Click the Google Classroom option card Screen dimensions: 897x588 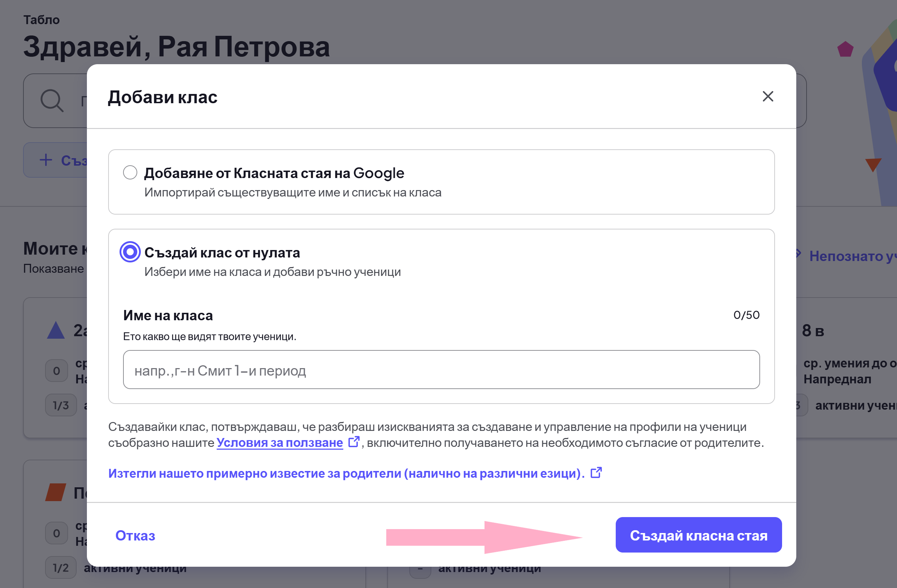pos(441,182)
